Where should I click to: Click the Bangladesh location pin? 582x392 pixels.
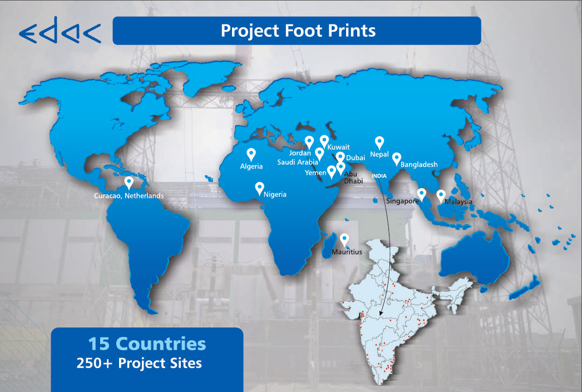pos(396,159)
